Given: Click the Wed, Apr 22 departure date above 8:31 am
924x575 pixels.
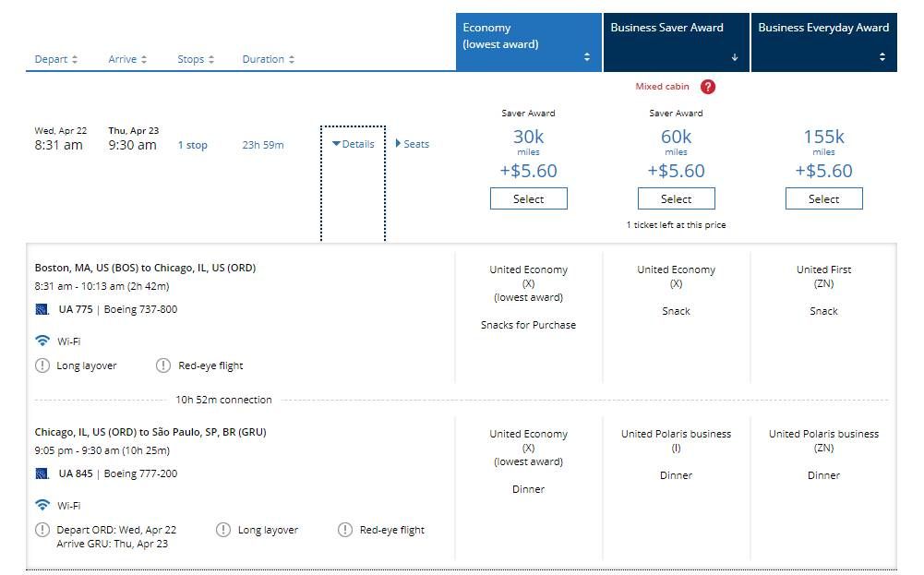Looking at the screenshot, I should click(61, 131).
